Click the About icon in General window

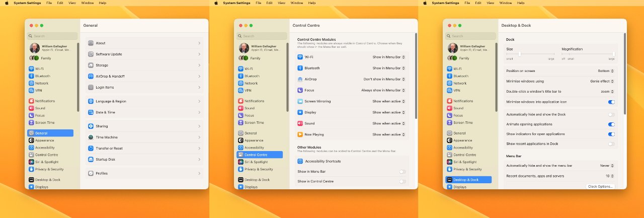(91, 43)
